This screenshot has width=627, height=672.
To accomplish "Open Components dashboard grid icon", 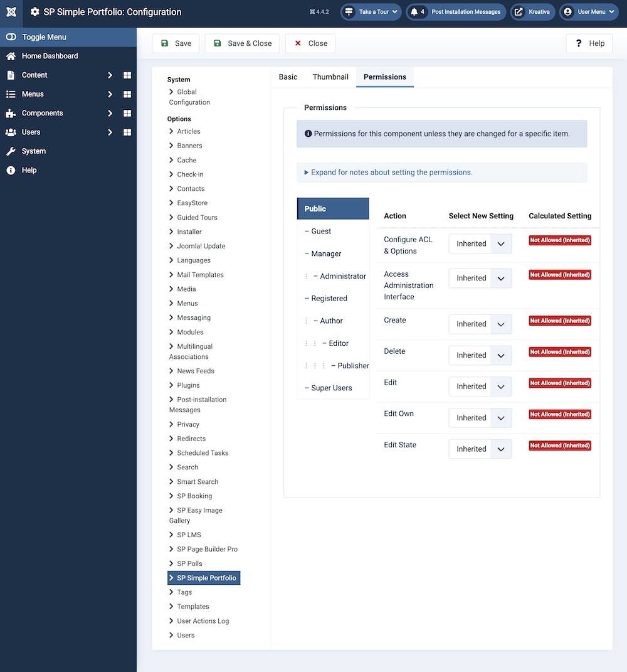I will pyautogui.click(x=127, y=114).
